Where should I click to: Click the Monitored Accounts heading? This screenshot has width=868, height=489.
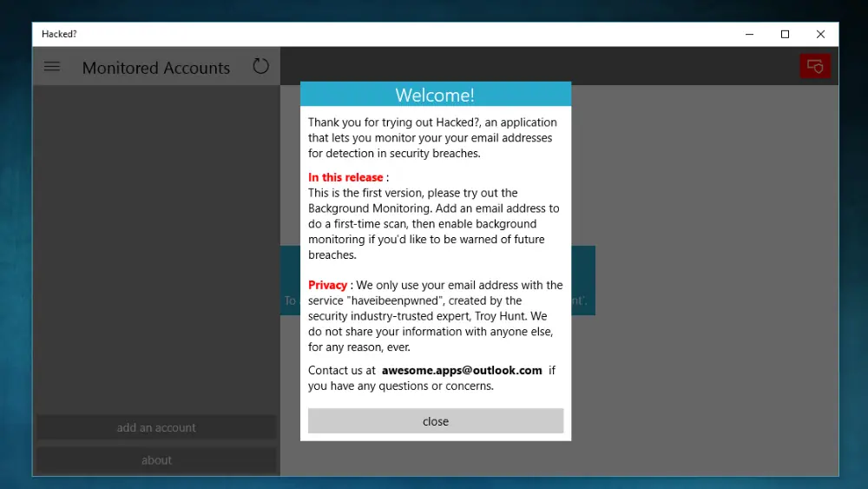pos(156,68)
